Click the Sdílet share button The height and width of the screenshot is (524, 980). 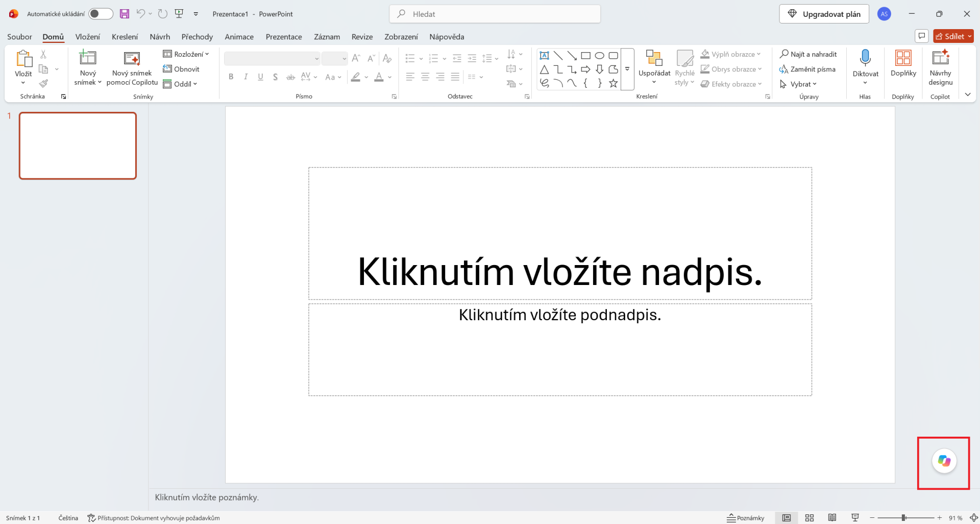[953, 36]
